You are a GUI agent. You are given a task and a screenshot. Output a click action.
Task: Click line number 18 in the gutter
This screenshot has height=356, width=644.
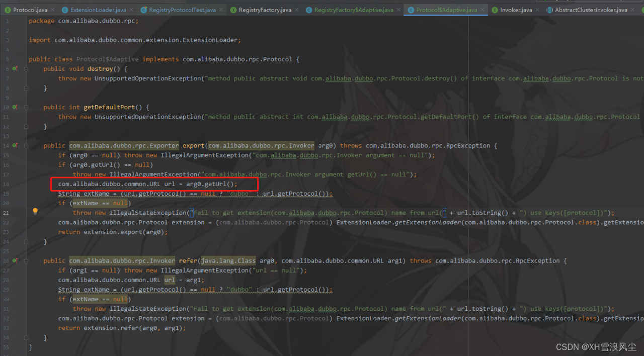tap(6, 184)
